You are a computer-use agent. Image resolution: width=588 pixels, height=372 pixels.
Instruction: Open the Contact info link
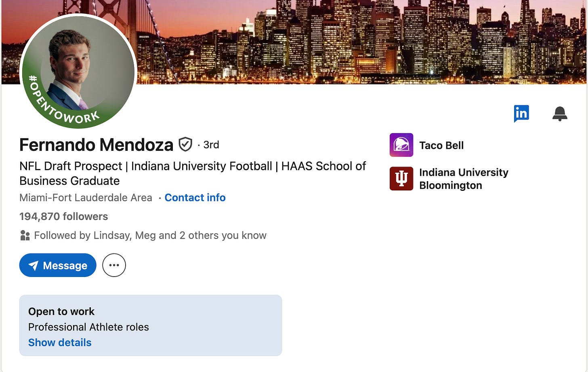pyautogui.click(x=195, y=198)
